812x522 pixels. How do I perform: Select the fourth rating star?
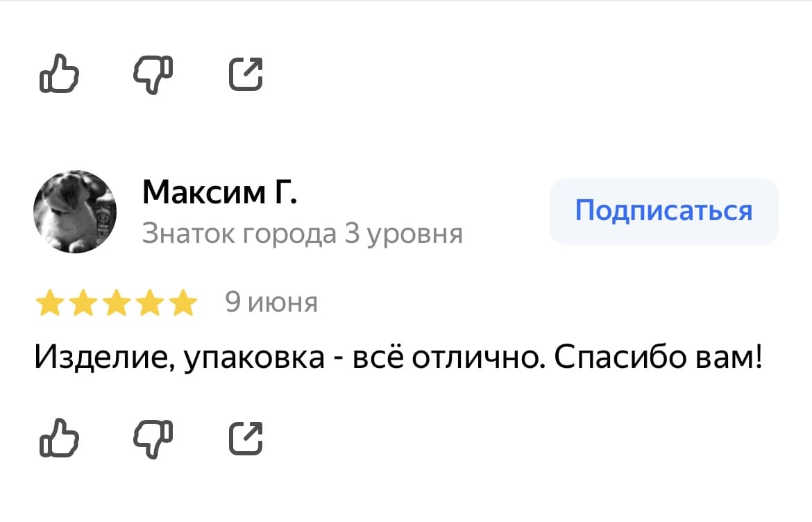click(149, 303)
